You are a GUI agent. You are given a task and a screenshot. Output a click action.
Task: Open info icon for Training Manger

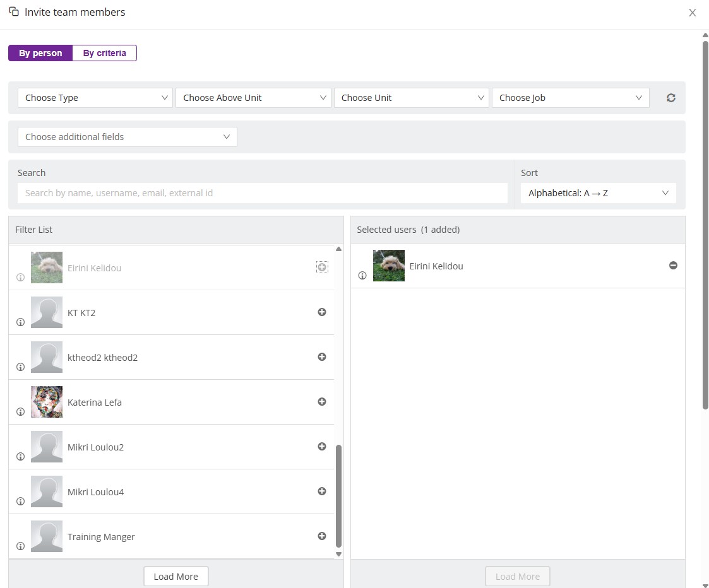click(20, 546)
